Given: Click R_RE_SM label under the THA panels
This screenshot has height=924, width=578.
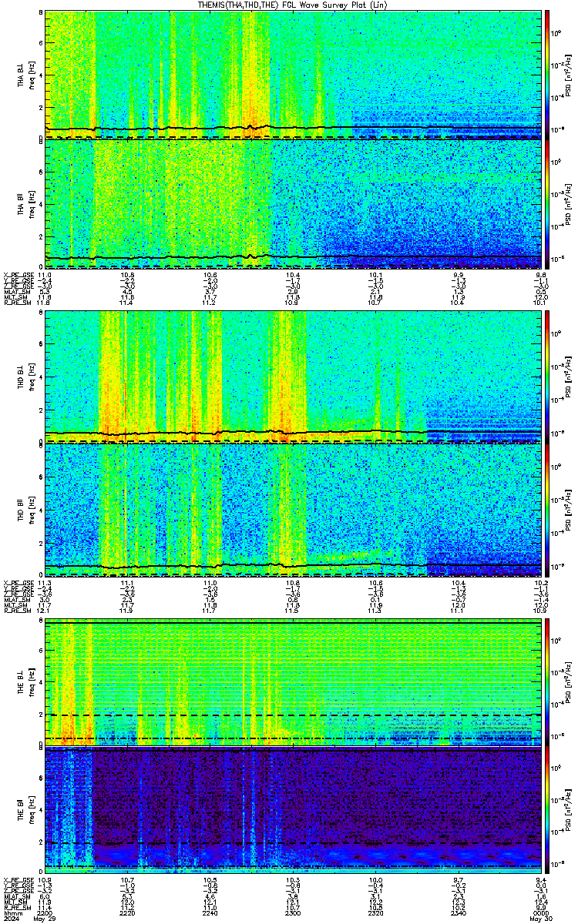Looking at the screenshot, I should [x=16, y=303].
